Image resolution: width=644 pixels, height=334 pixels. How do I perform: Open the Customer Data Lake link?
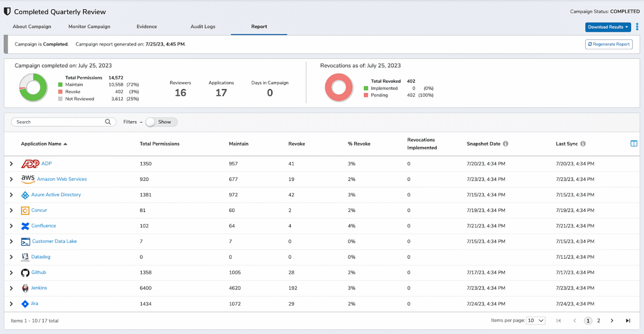pos(54,241)
